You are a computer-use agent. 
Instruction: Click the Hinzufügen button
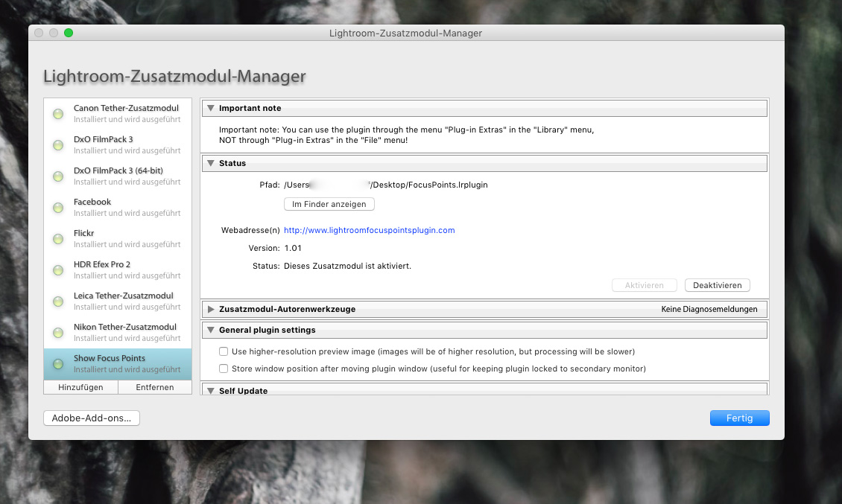[x=80, y=388]
